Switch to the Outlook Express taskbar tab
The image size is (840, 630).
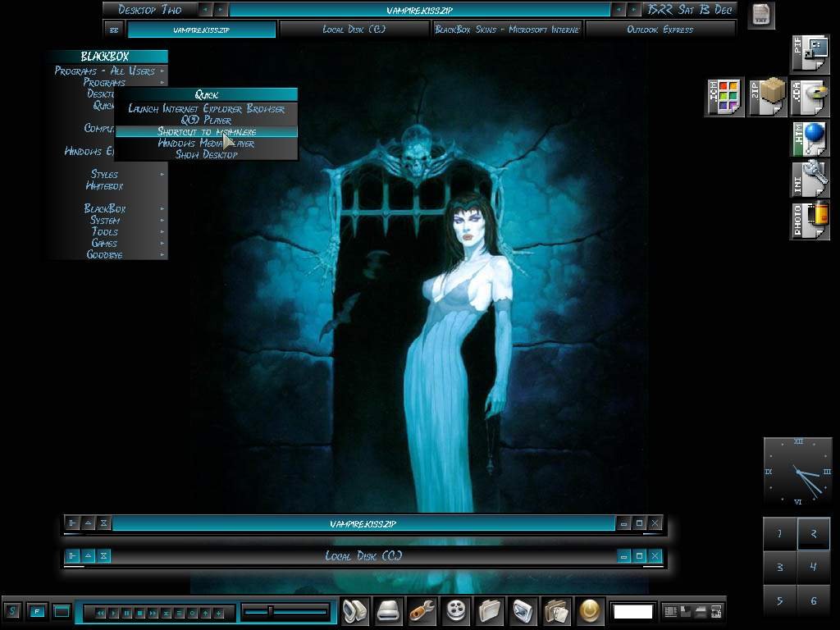(x=660, y=30)
